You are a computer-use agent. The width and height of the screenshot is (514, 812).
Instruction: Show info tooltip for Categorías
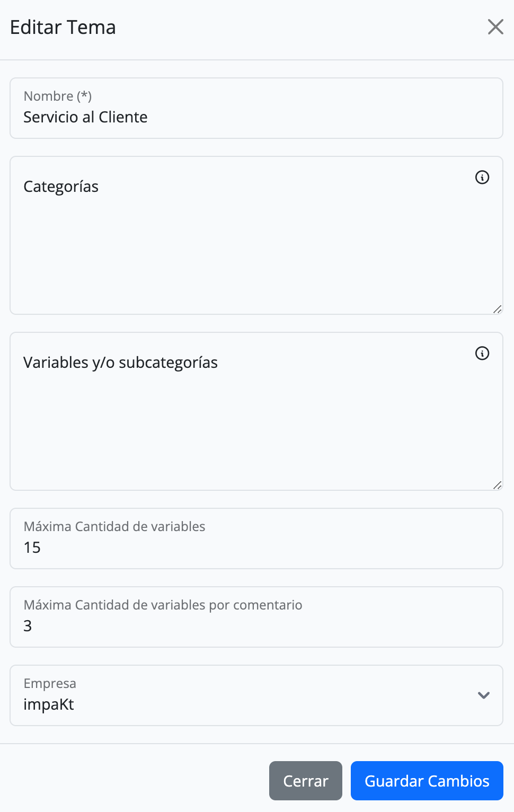[x=482, y=177]
